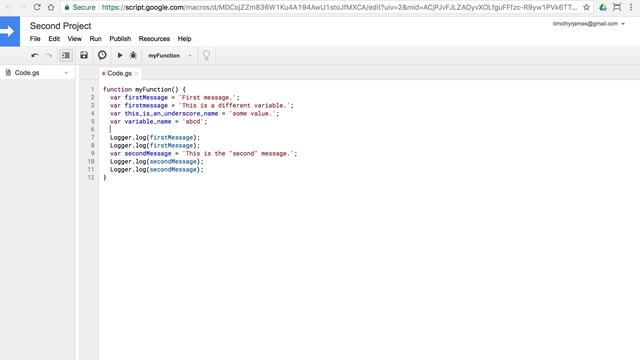Open the Chrome three-dot menu
This screenshot has height=360, width=640.
(631, 7)
